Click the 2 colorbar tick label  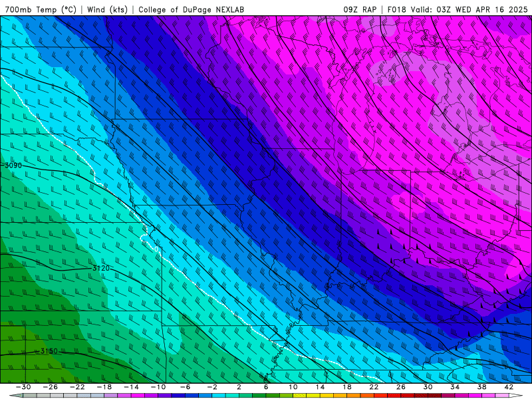coord(239,387)
